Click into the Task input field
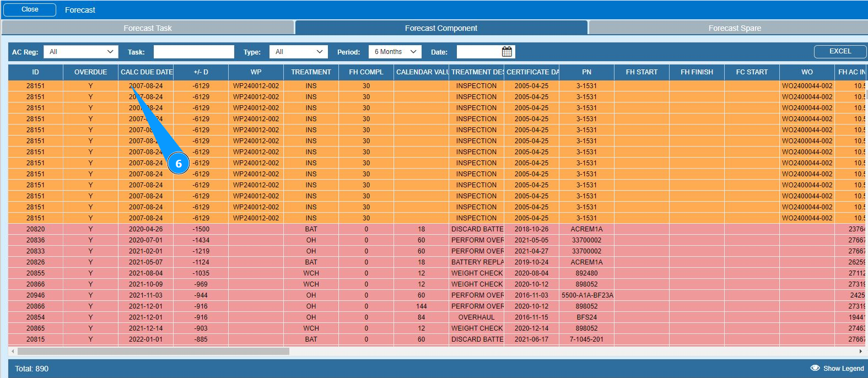This screenshot has width=868, height=378. [194, 52]
